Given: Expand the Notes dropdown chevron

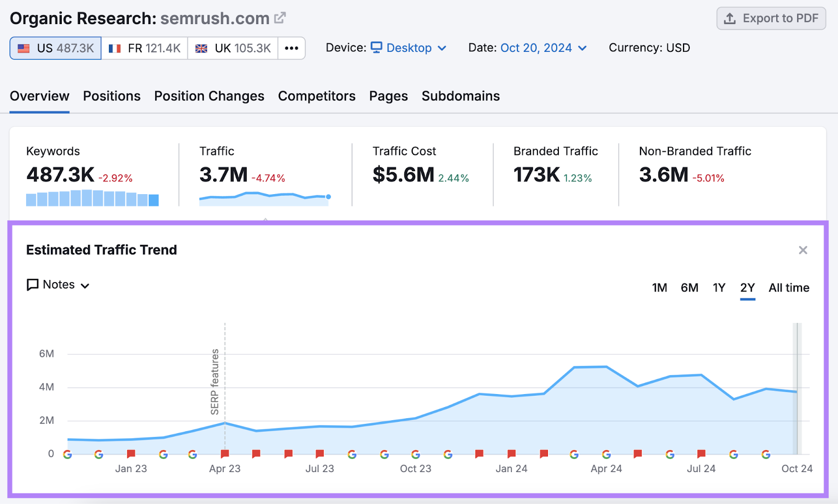Looking at the screenshot, I should [x=86, y=285].
